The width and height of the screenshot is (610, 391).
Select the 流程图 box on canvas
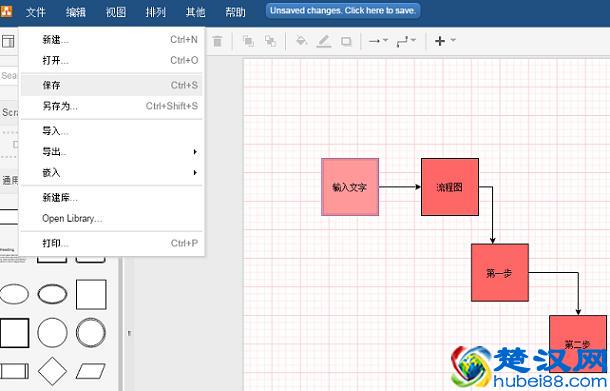(450, 187)
